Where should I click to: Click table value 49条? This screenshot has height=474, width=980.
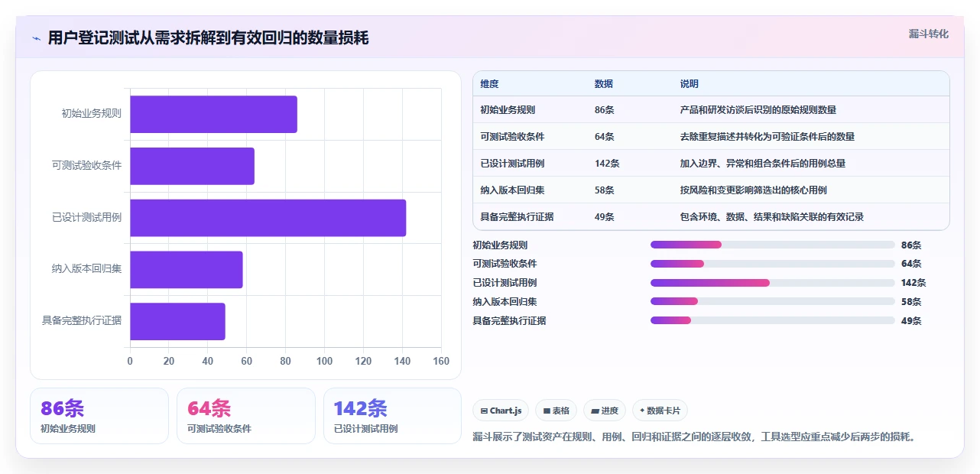[x=604, y=217]
